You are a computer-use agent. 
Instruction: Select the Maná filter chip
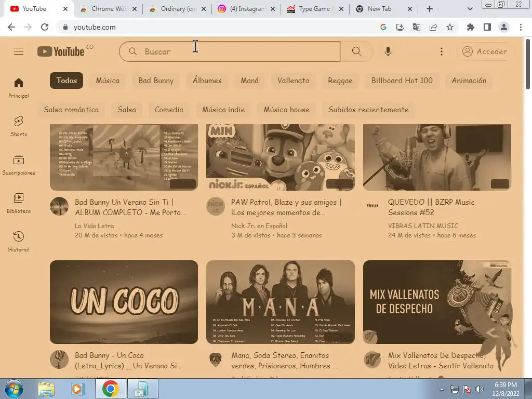[x=250, y=81]
